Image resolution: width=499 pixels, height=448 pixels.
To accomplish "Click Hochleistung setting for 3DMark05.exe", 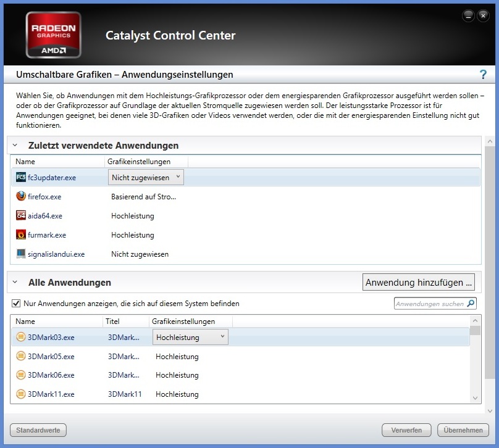I will 177,357.
